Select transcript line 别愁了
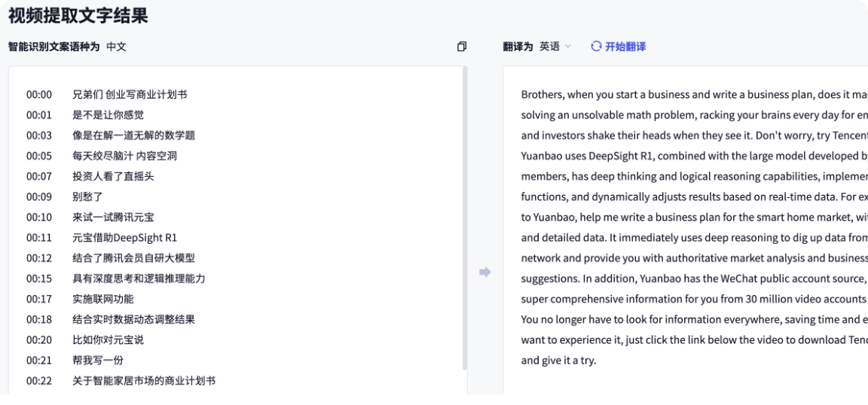The image size is (868, 405). pyautogui.click(x=87, y=197)
